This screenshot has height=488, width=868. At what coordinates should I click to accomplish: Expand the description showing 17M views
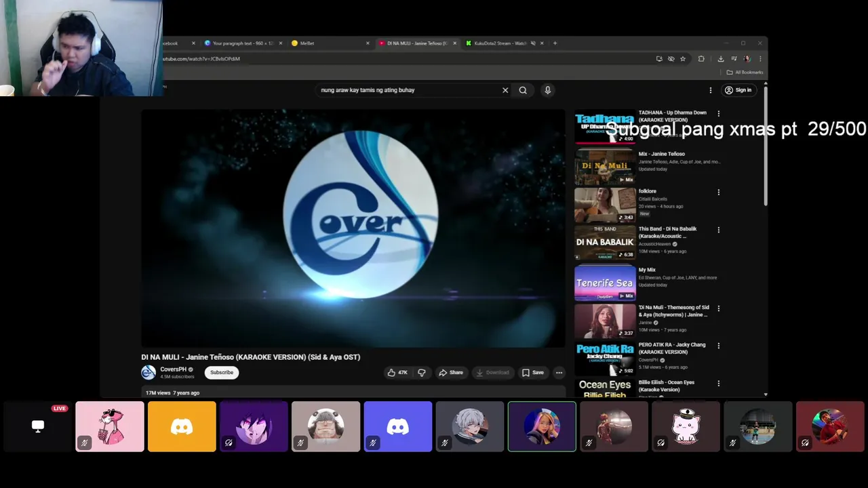coord(353,392)
